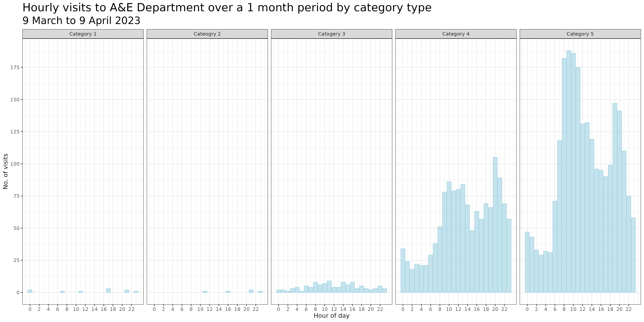Click the hour 10 bar in Category 4
This screenshot has height=322, width=644.
coord(449,237)
